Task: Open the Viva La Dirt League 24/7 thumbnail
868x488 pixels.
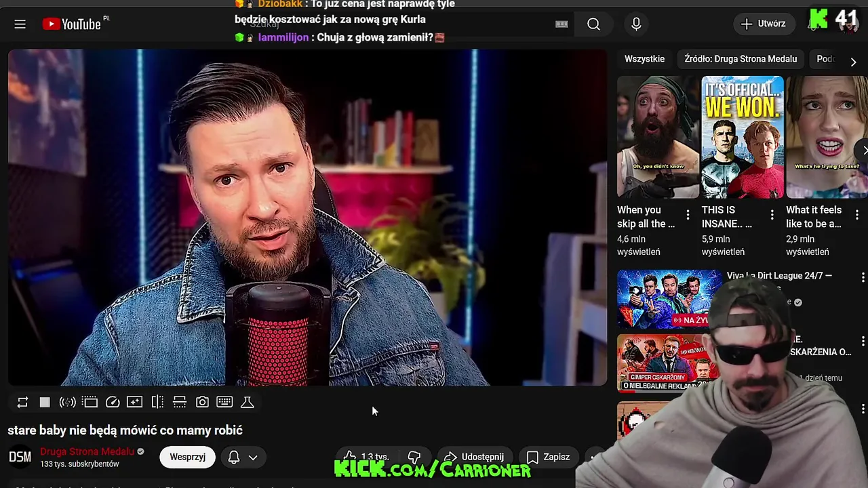Action: (669, 299)
